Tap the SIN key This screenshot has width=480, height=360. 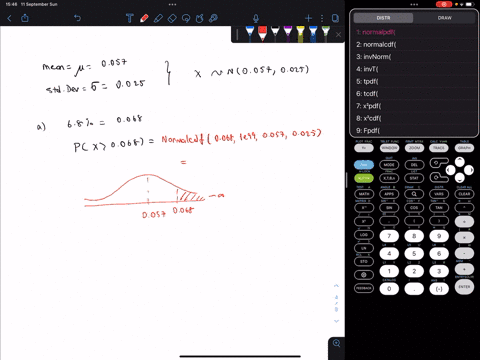389,207
